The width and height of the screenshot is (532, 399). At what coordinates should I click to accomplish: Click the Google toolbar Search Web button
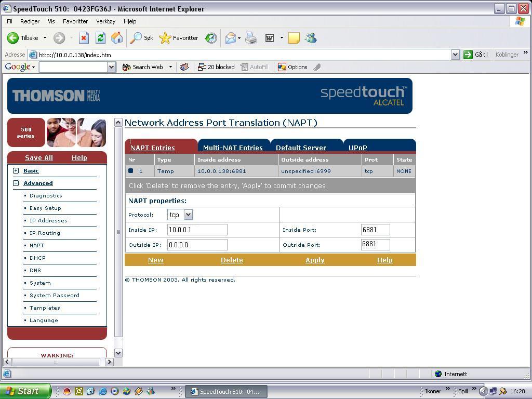[x=143, y=67]
